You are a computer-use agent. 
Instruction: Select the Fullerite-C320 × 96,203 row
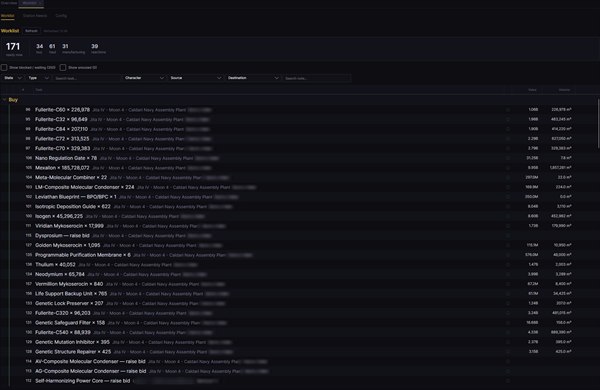tap(298, 313)
